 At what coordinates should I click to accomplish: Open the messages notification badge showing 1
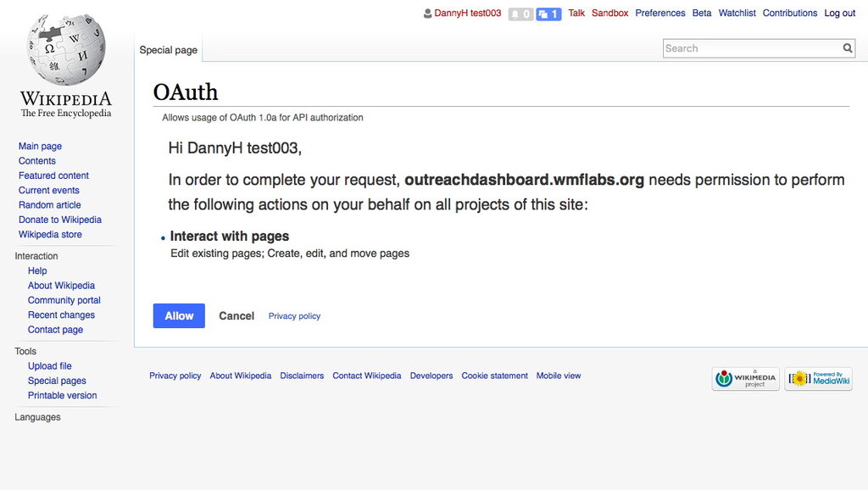click(x=548, y=14)
